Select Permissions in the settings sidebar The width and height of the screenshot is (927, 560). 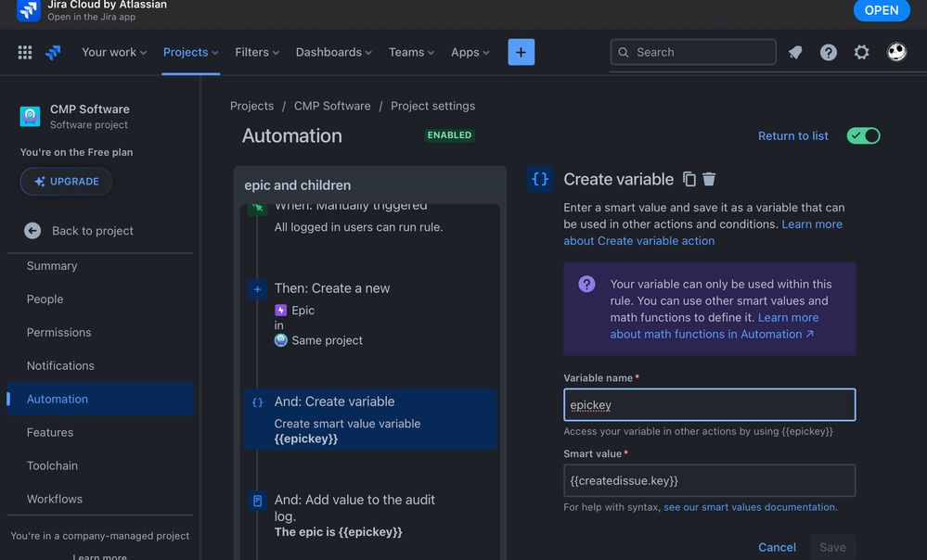(x=58, y=332)
